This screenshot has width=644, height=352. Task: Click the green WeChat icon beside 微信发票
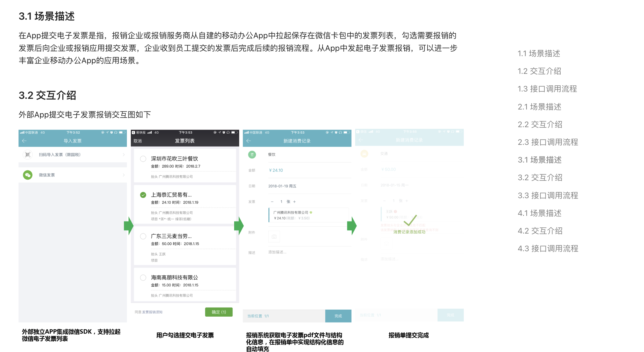coord(28,175)
